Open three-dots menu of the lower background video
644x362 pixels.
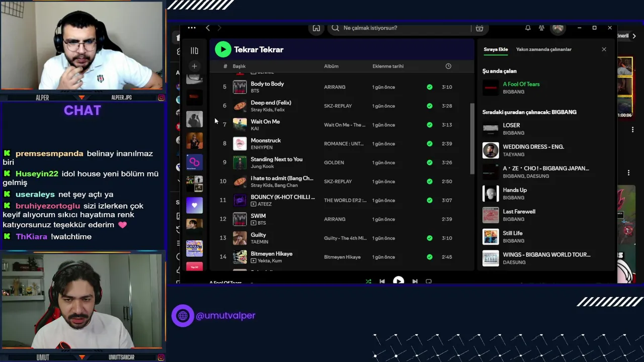[x=628, y=173]
